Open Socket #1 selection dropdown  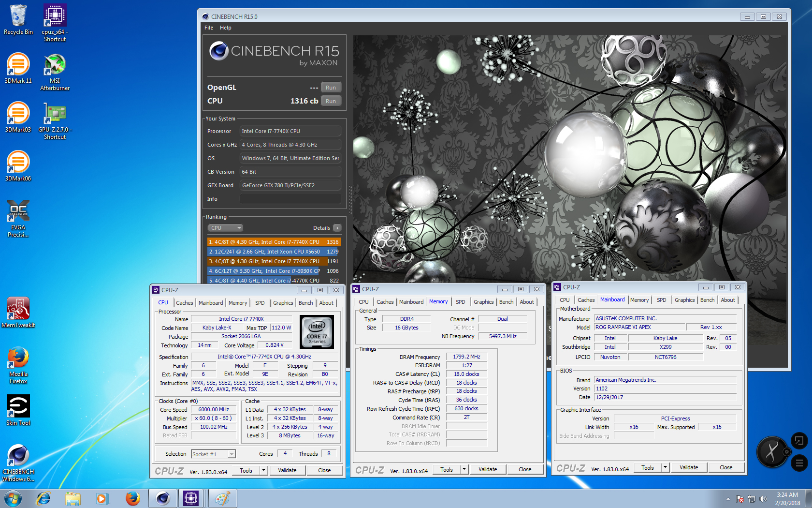click(x=213, y=454)
